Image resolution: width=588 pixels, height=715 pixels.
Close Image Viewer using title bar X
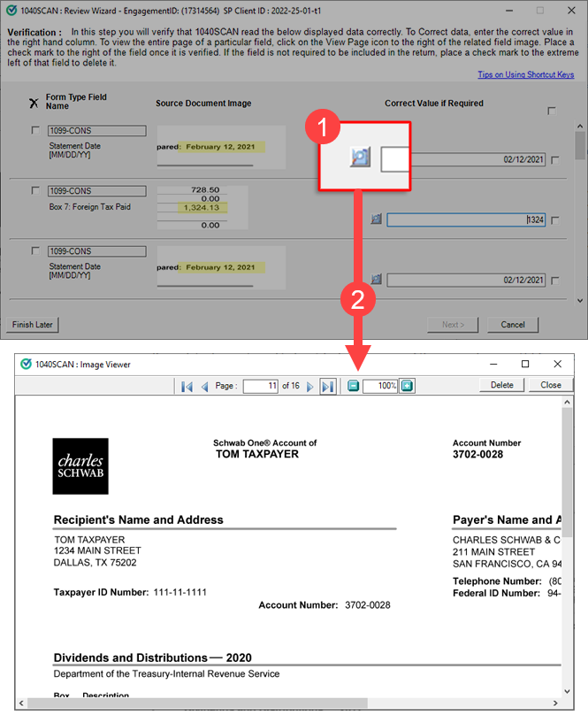(x=557, y=364)
